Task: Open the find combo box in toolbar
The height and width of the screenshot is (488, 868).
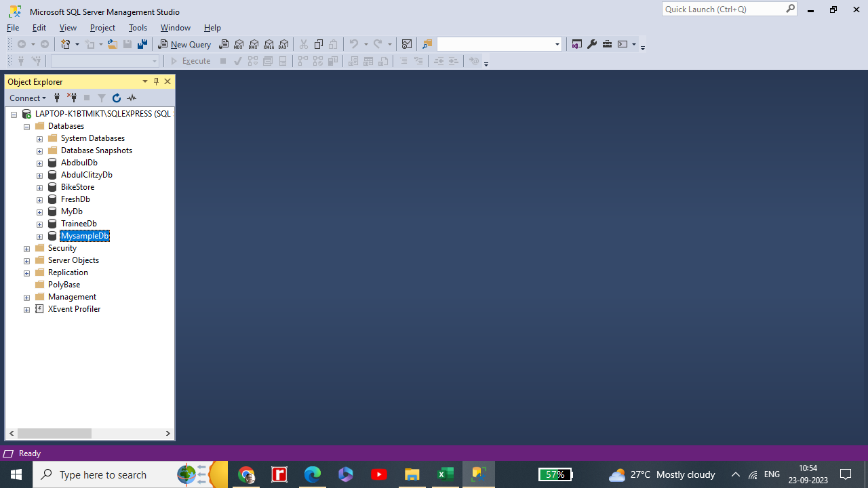Action: pos(500,44)
